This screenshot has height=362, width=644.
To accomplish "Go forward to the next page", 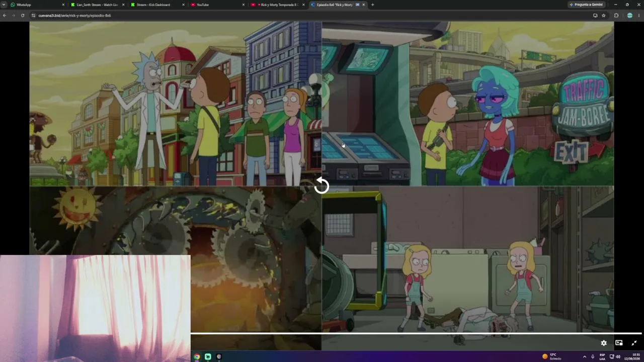I will point(14,16).
